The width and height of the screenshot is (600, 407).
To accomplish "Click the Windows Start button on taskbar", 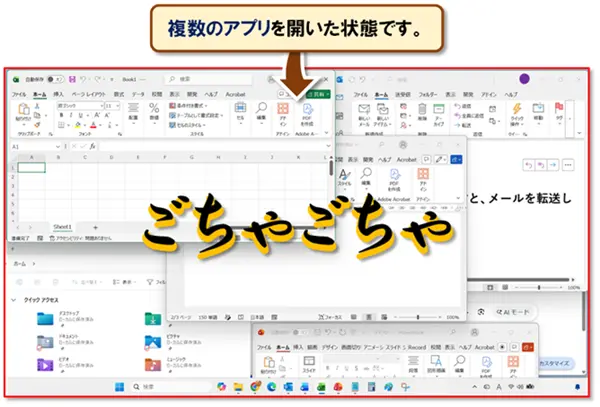I will (119, 387).
